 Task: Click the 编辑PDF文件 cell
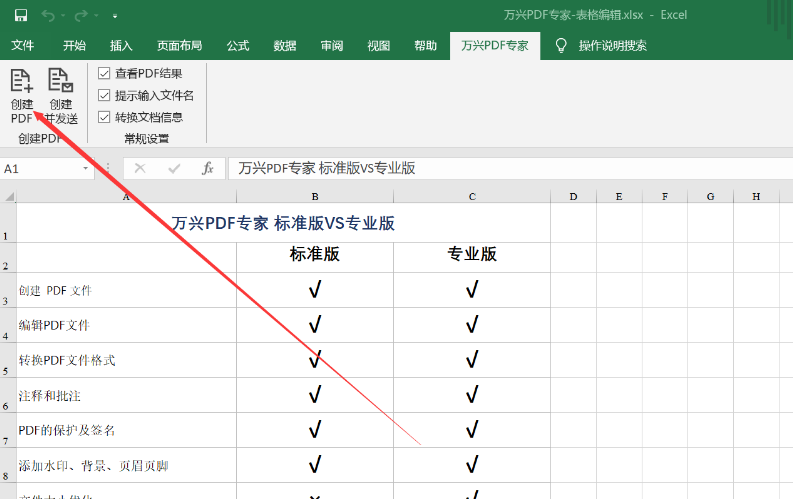click(126, 325)
